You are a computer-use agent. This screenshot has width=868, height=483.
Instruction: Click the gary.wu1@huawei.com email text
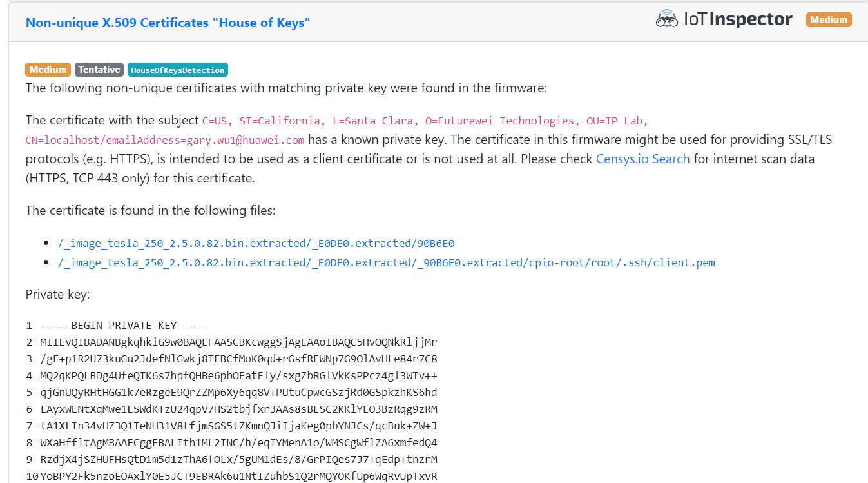246,140
